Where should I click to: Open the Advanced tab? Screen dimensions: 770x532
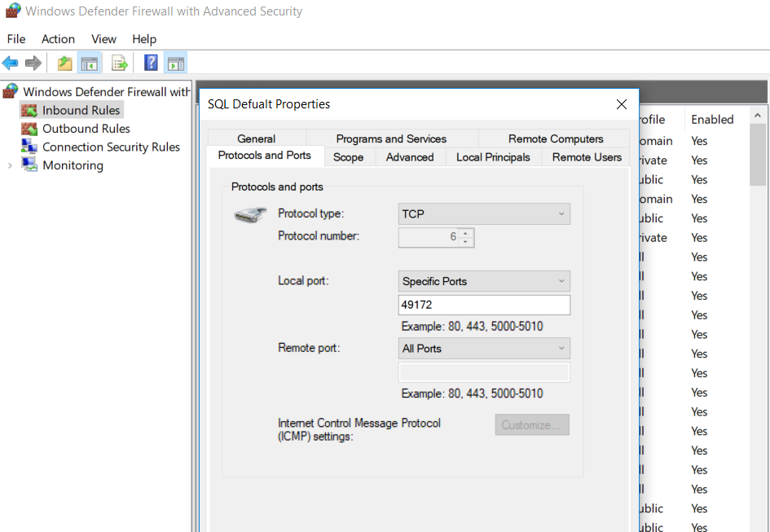(x=410, y=157)
